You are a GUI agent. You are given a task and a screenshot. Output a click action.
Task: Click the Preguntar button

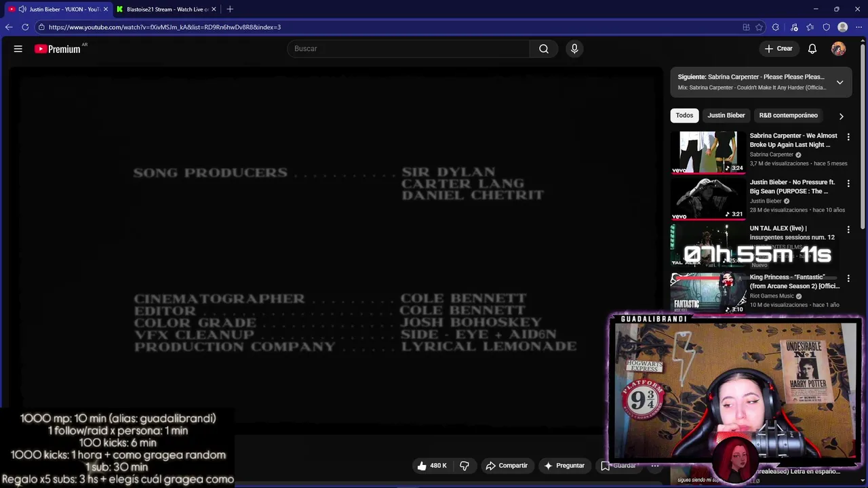564,466
